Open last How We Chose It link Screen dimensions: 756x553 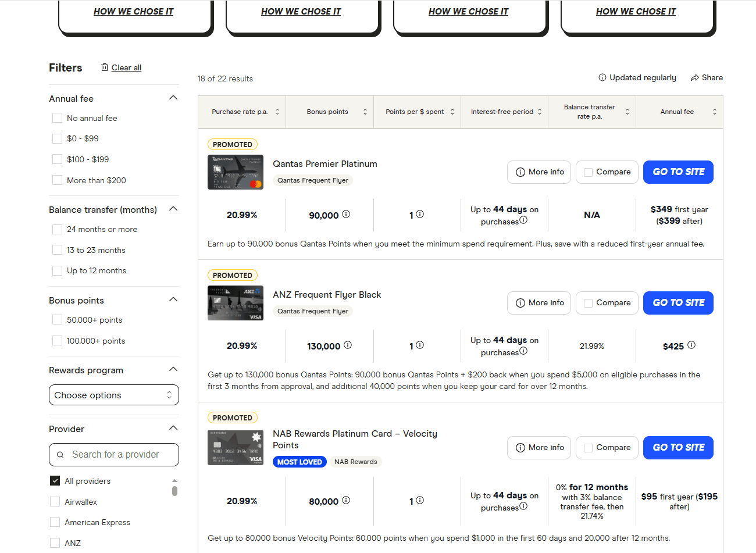[636, 11]
